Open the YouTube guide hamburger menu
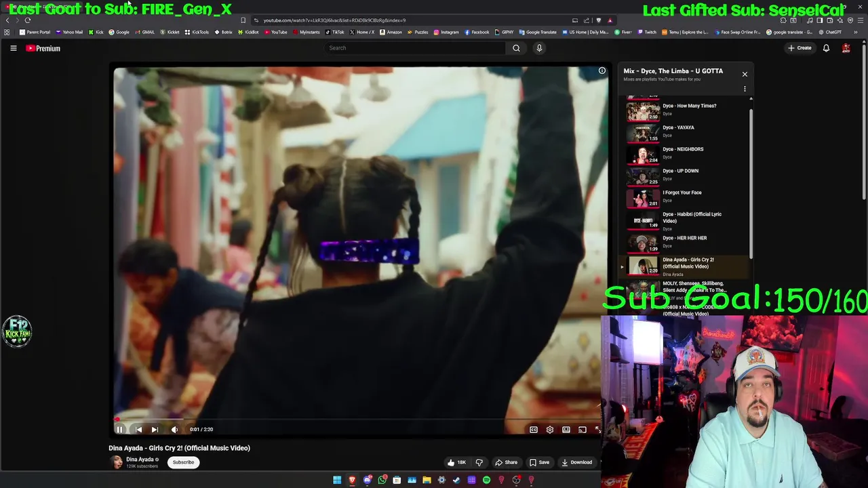This screenshot has width=868, height=488. [x=13, y=48]
